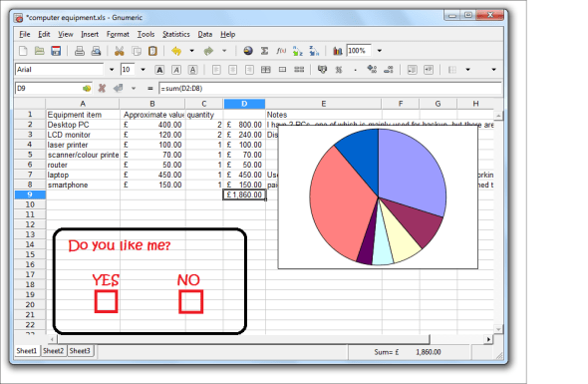Click the formula entry field showing =sum(D2:D8)
The width and height of the screenshot is (588, 384).
coord(330,89)
